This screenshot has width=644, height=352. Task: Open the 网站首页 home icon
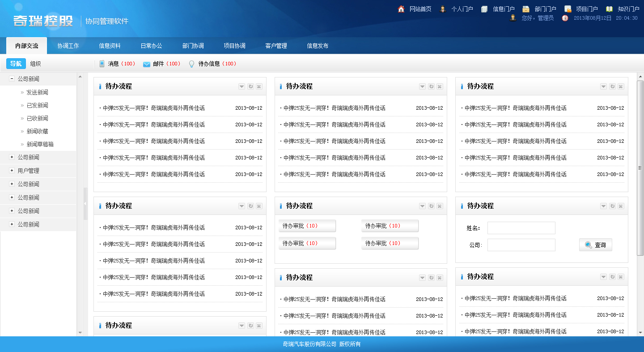401,9
